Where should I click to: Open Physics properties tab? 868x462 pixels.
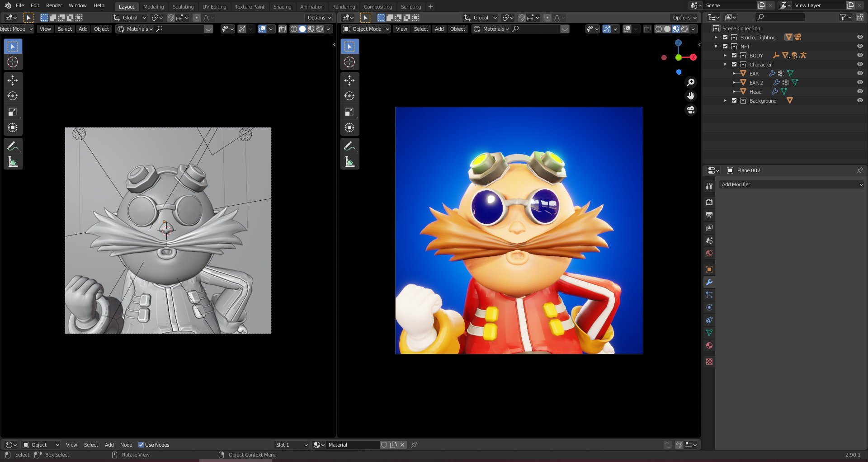(x=709, y=307)
